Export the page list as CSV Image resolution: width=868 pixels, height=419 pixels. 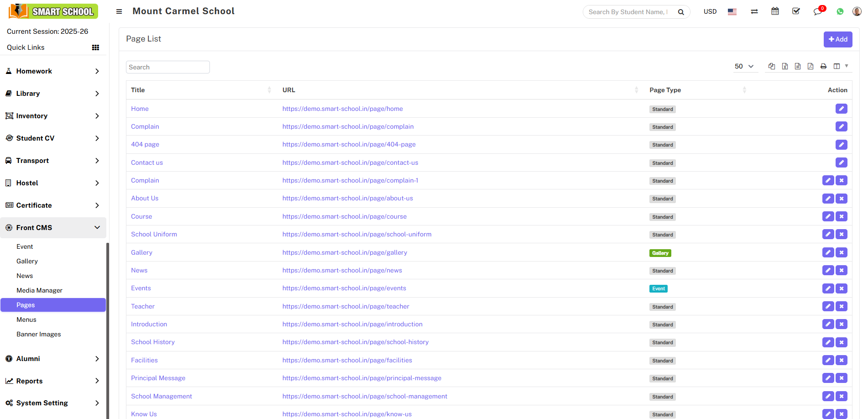798,66
